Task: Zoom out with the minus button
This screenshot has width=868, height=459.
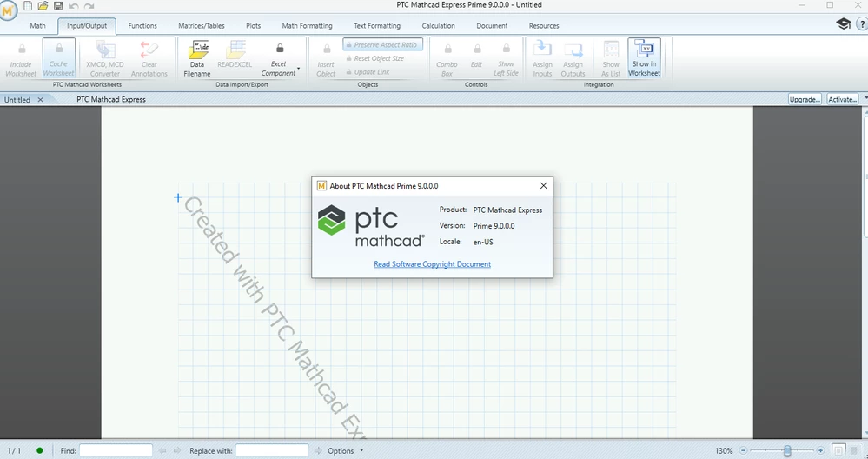Action: pyautogui.click(x=744, y=450)
